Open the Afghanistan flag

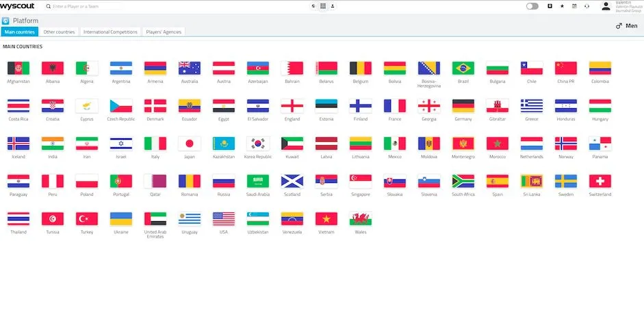[18, 68]
